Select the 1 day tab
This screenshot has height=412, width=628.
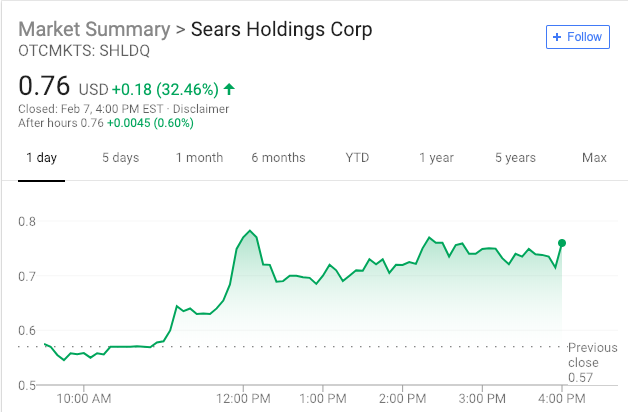(x=41, y=158)
